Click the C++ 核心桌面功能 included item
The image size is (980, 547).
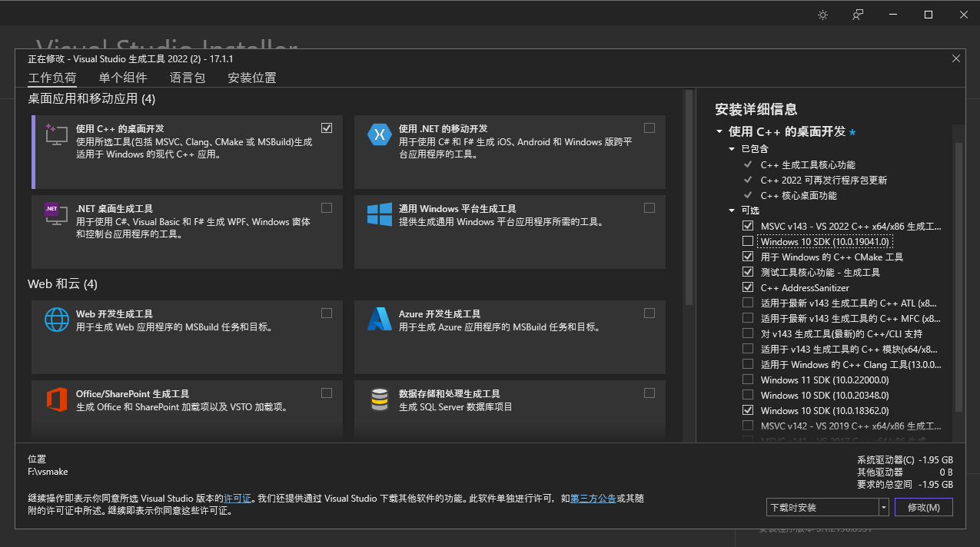click(x=799, y=195)
